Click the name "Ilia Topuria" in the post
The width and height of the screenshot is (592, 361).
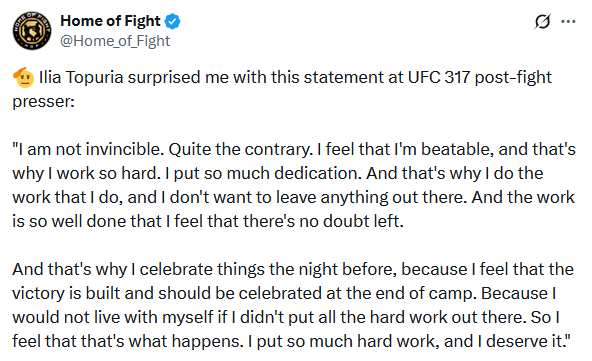tap(81, 78)
